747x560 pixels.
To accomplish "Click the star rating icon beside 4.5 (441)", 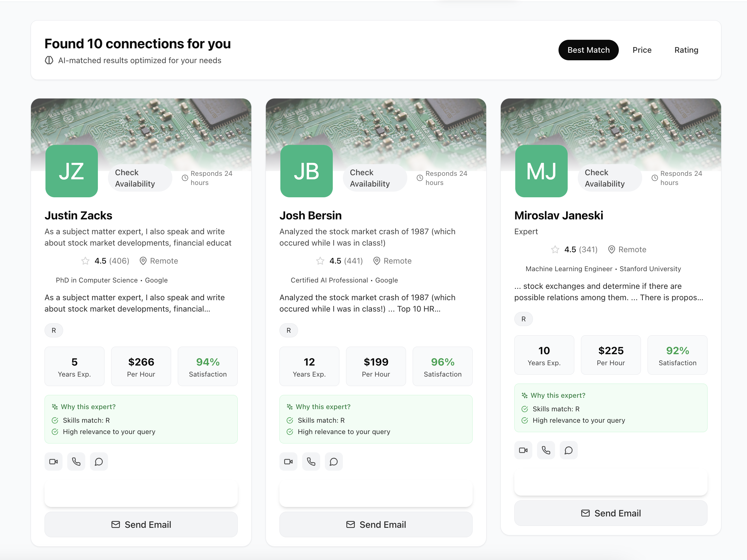I will (320, 261).
